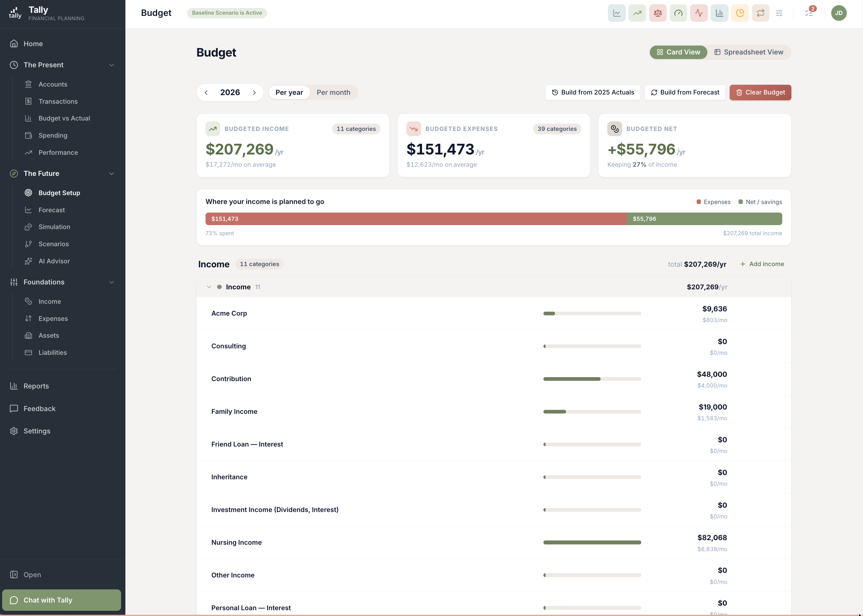Click the Consulting income row name
The height and width of the screenshot is (616, 863).
[228, 346]
